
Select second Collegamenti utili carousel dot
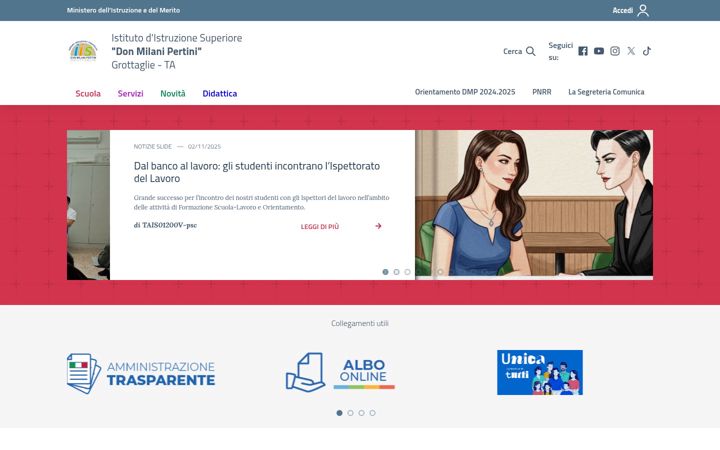tap(350, 413)
